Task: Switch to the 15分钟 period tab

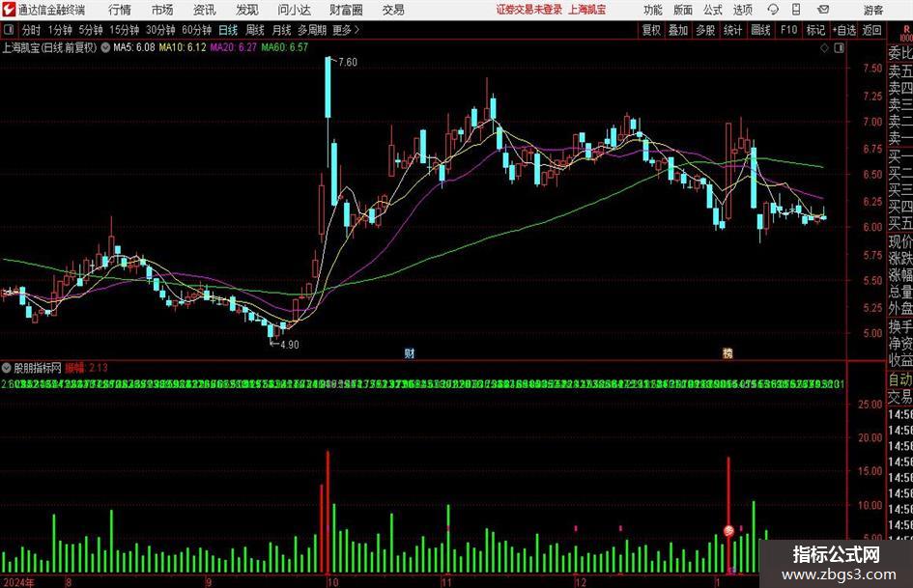Action: (125, 30)
